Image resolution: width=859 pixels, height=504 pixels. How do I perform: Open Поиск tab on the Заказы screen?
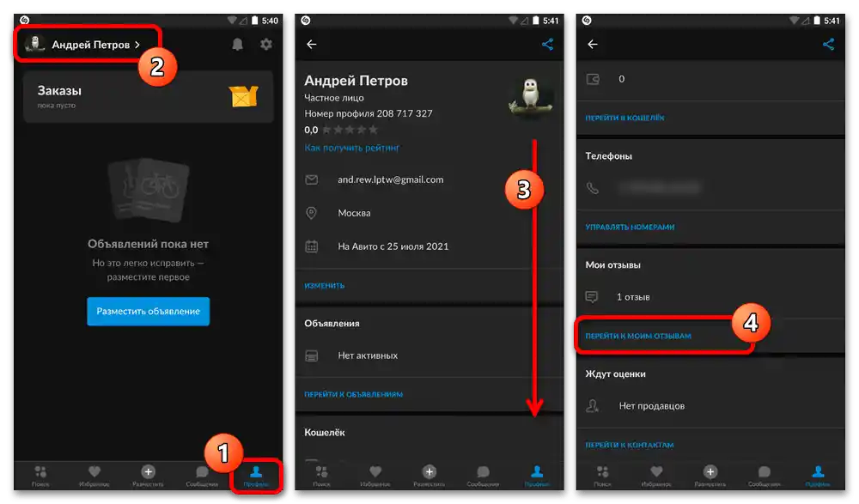(40, 476)
